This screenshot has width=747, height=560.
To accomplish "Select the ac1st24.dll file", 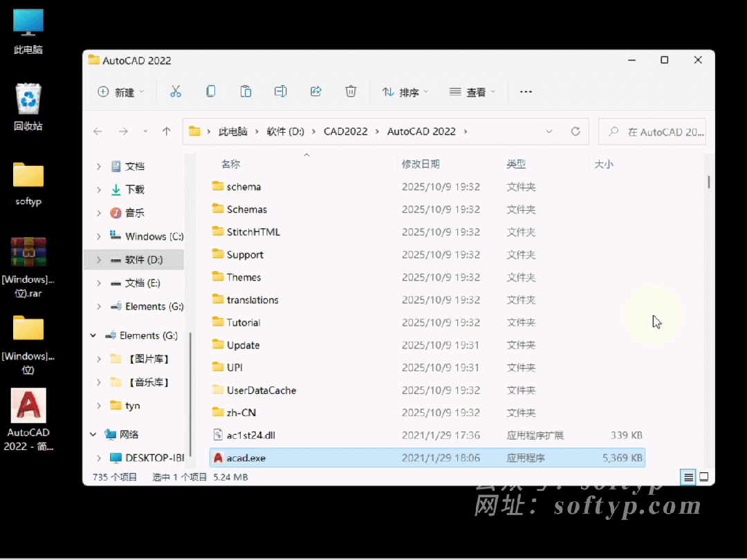I will [427, 436].
